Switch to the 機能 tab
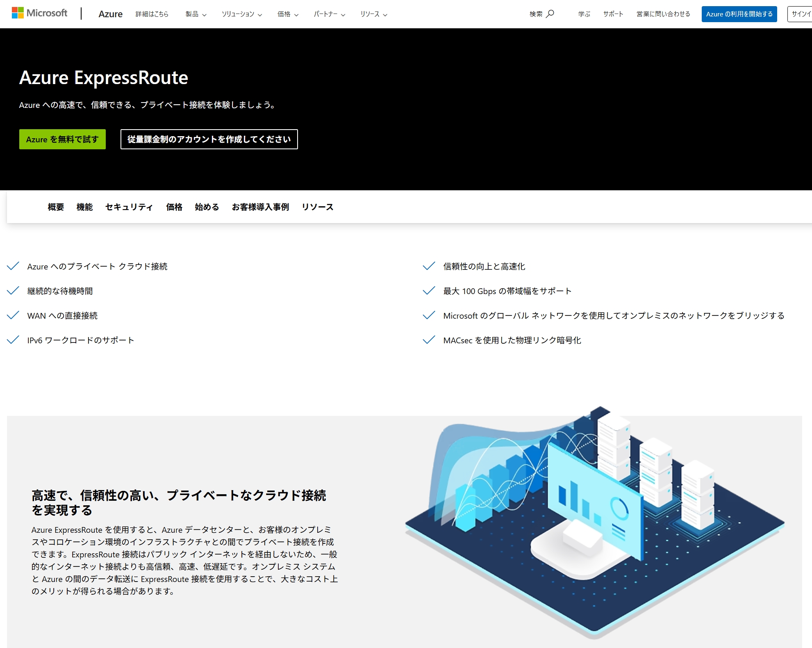Image resolution: width=812 pixels, height=648 pixels. point(84,207)
